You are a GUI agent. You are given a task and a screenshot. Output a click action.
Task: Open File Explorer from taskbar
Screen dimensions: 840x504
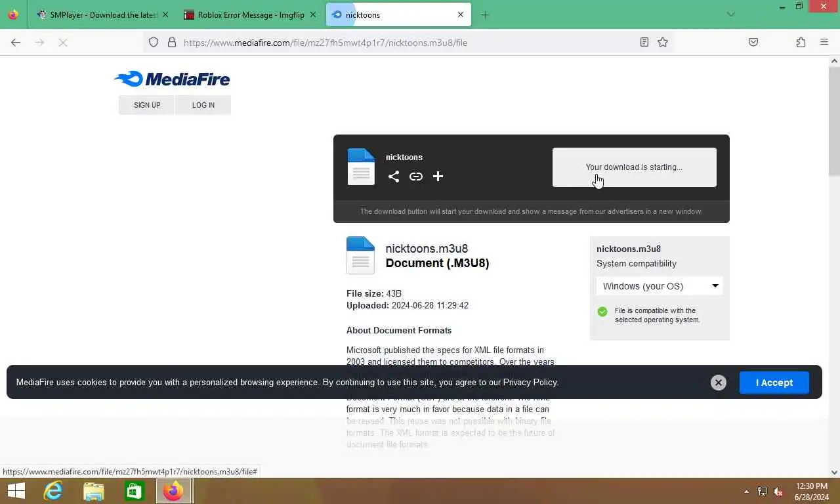[x=94, y=491]
